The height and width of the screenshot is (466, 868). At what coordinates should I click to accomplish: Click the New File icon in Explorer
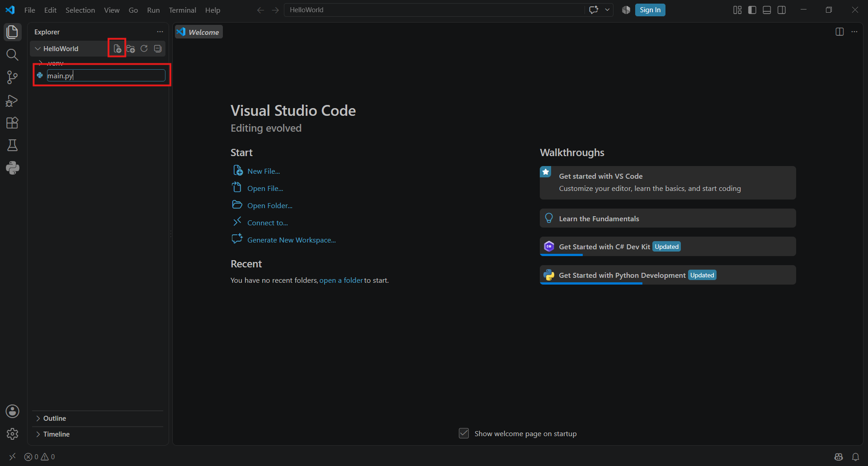pos(117,48)
